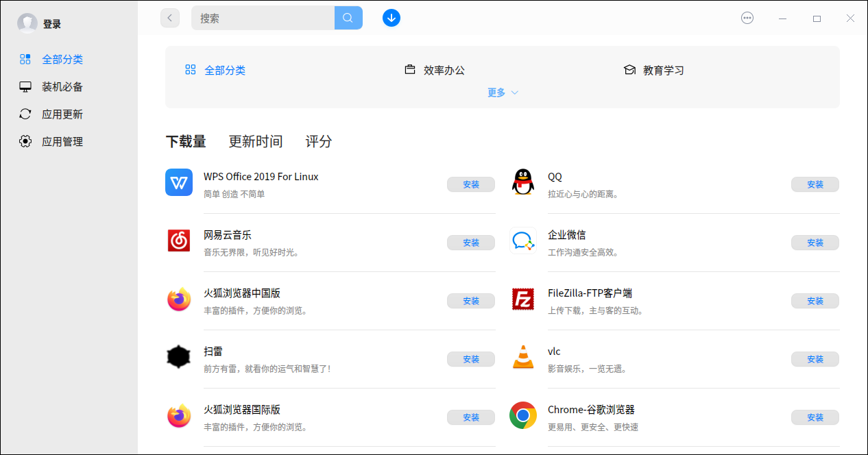Open VLC media player app icon
Viewport: 868px width, 455px height.
pos(523,357)
